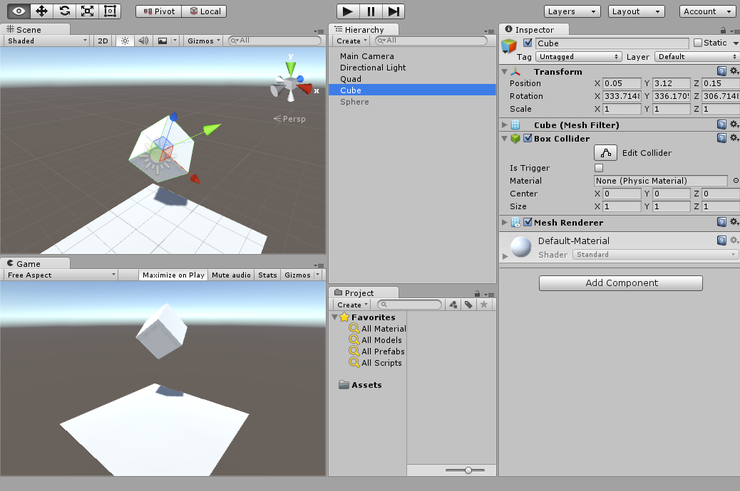Viewport: 740px width, 491px height.
Task: Select the Move tool
Action: click(42, 11)
